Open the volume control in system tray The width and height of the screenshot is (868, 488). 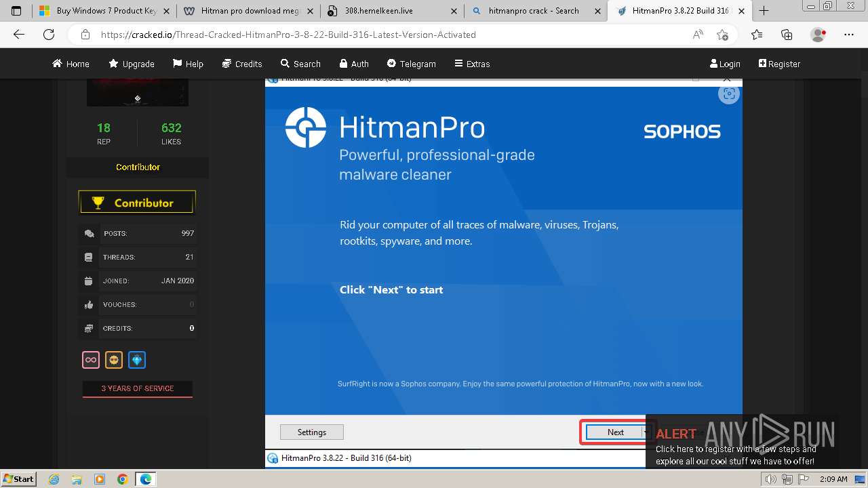(x=772, y=479)
